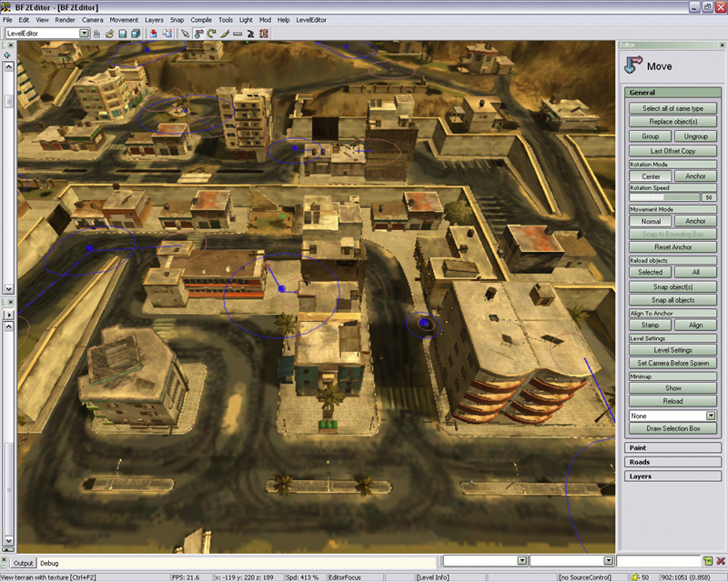728x582 pixels.
Task: Open the Snap menu
Action: click(x=177, y=20)
